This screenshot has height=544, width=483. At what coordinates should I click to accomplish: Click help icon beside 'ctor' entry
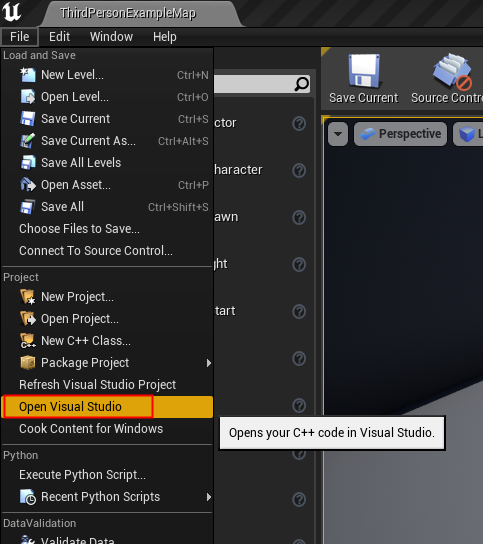(299, 123)
